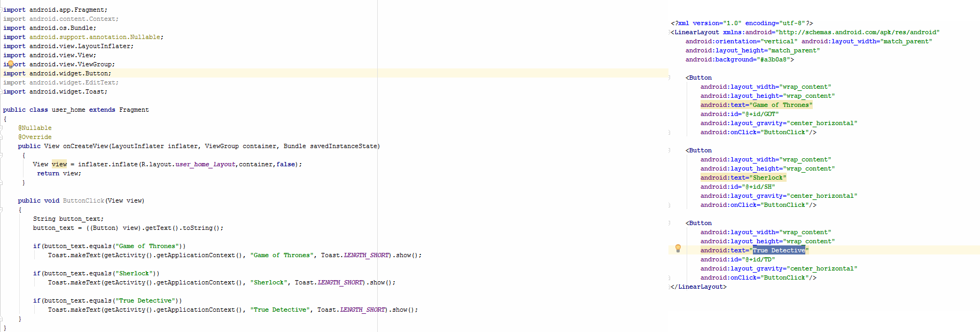Click the xml version declaration line

point(742,23)
